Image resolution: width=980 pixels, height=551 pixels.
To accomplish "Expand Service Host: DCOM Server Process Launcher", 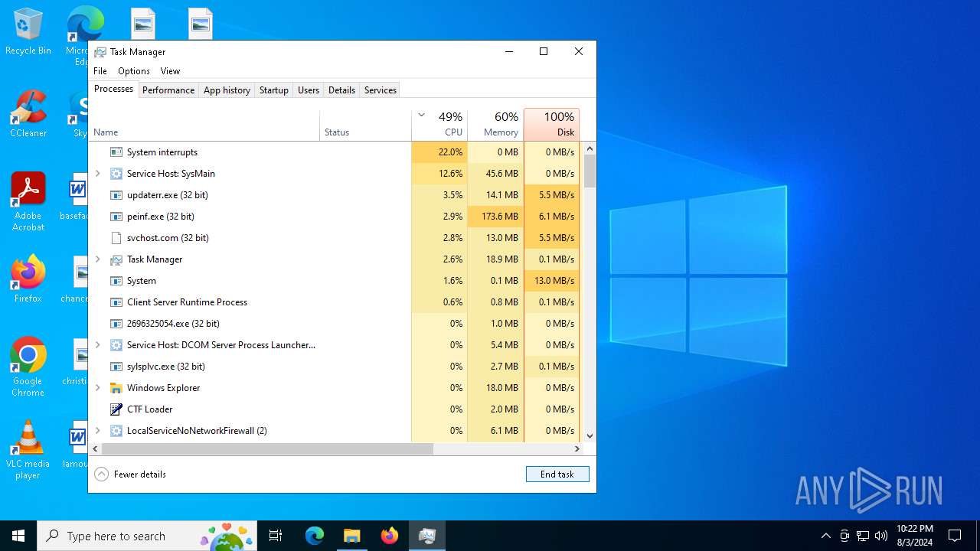I will click(x=98, y=345).
